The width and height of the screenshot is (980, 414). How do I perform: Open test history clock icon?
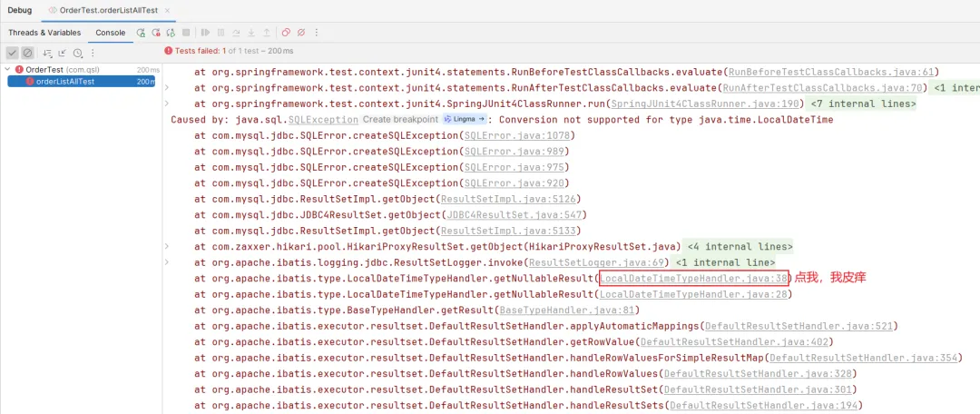point(77,54)
